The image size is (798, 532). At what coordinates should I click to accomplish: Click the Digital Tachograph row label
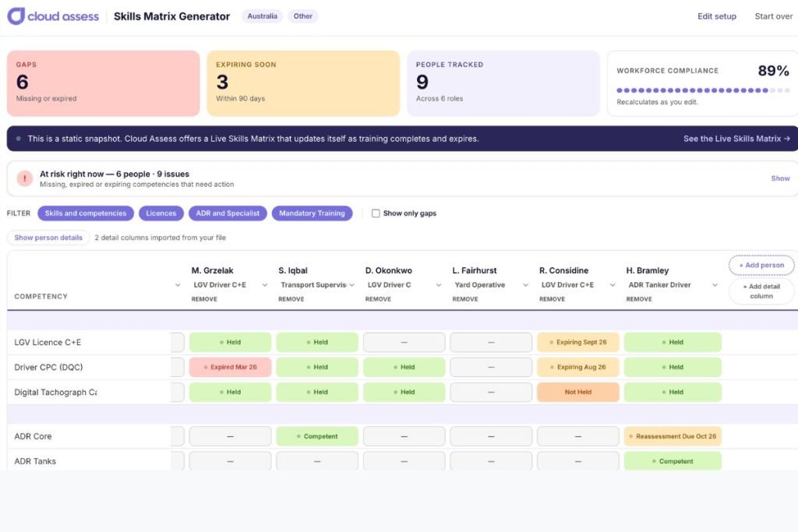point(55,392)
